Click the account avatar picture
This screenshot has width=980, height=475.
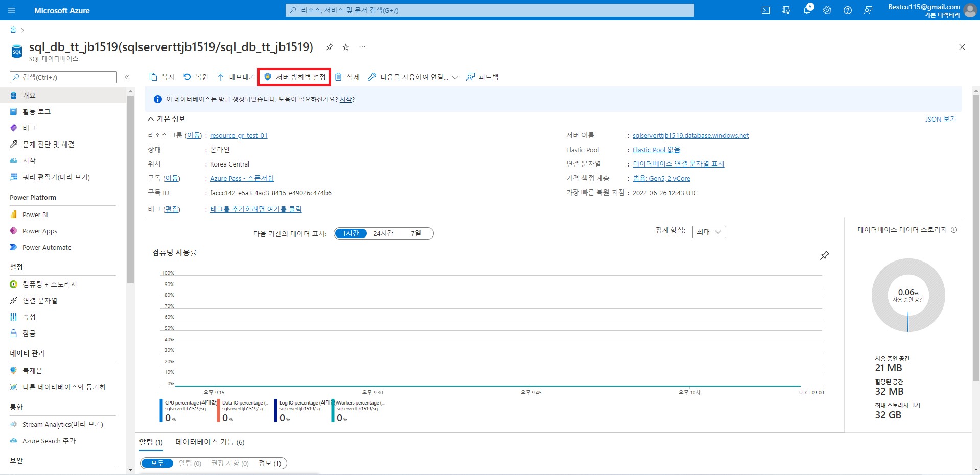(970, 10)
